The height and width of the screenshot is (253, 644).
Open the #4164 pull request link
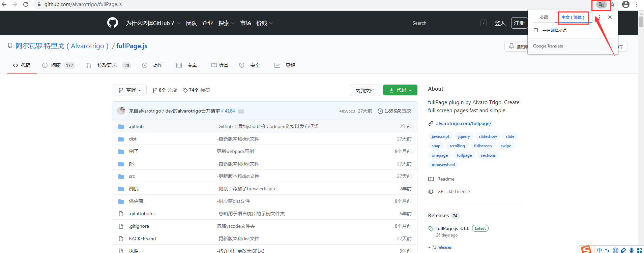click(x=228, y=111)
